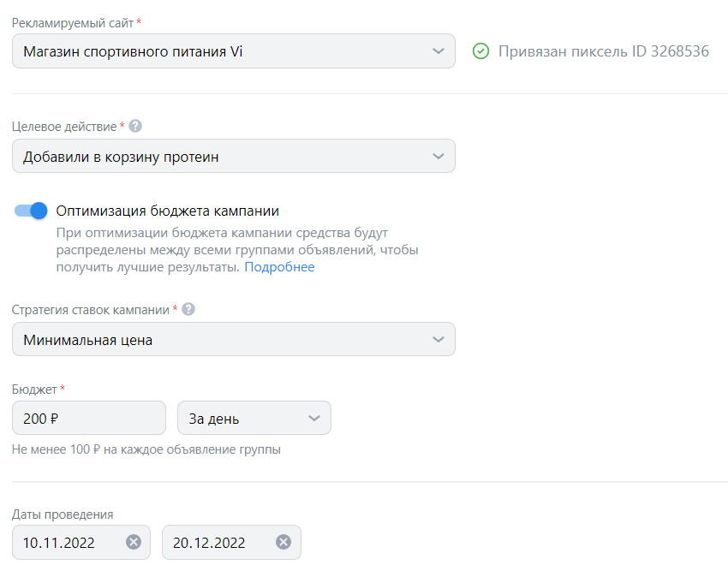
Task: Clear the start date 10.11.2022
Action: pos(133,542)
